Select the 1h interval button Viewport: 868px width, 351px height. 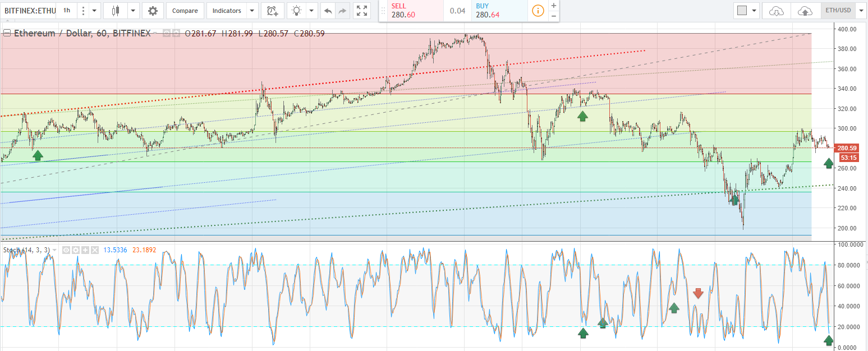tap(67, 10)
